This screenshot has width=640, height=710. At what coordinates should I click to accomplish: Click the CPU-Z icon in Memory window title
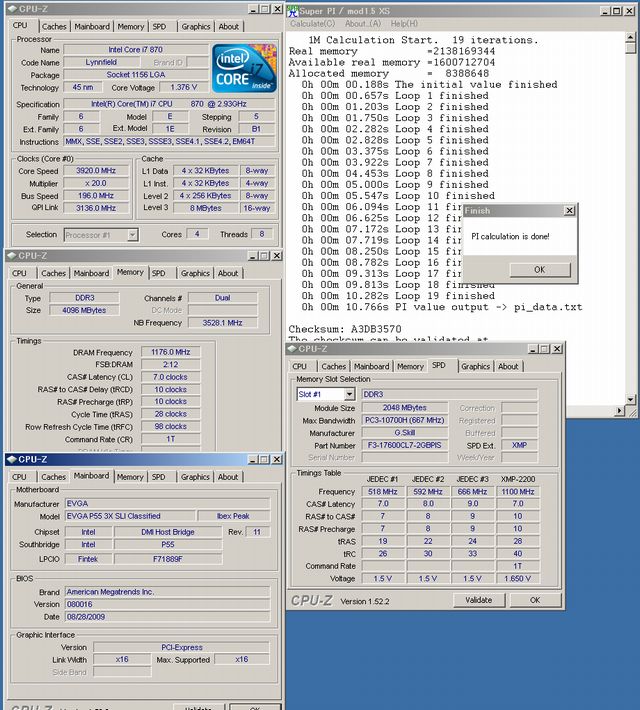pyautogui.click(x=12, y=256)
